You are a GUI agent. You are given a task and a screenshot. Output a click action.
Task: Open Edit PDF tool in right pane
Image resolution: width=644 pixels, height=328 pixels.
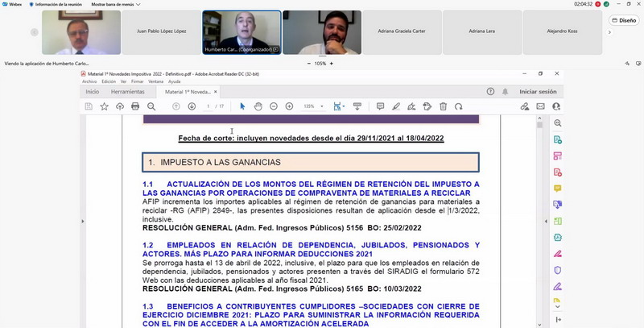point(557,156)
